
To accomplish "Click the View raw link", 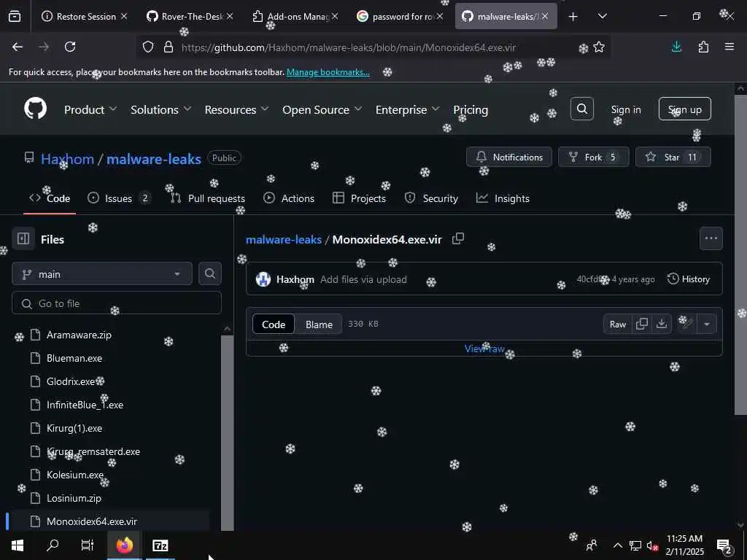I will click(x=484, y=349).
